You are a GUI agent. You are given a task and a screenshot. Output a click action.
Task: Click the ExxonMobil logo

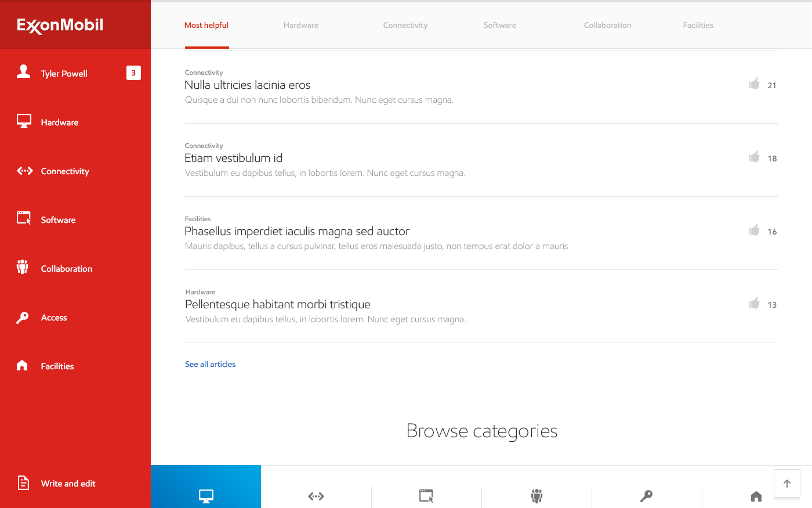pos(60,26)
